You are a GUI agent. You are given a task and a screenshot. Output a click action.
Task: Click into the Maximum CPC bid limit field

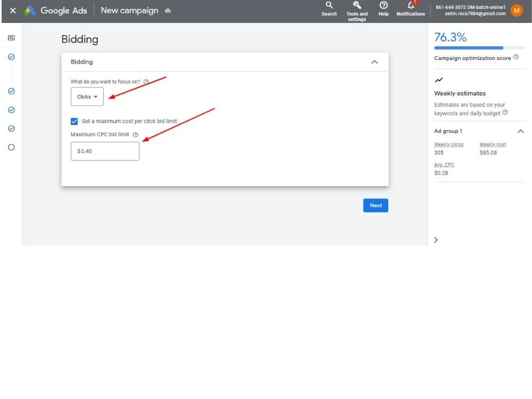pyautogui.click(x=105, y=151)
